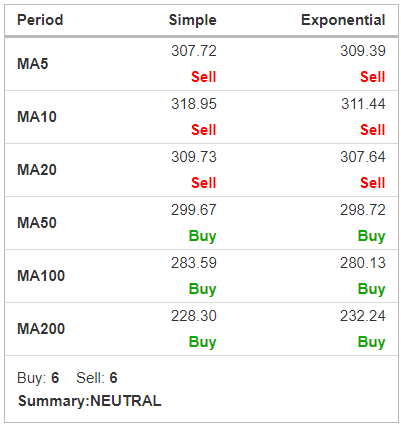The width and height of the screenshot is (401, 425).
Task: Click the Simple column header
Action: pos(193,20)
